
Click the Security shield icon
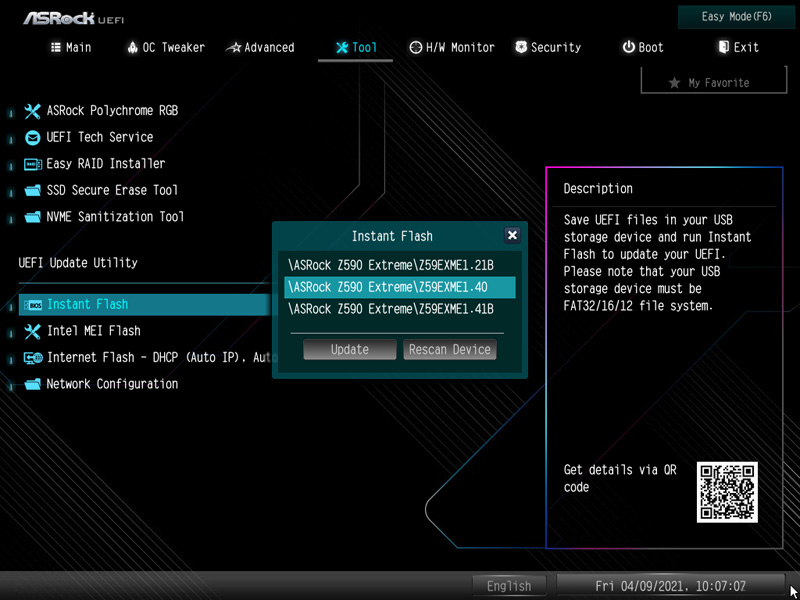click(x=521, y=47)
